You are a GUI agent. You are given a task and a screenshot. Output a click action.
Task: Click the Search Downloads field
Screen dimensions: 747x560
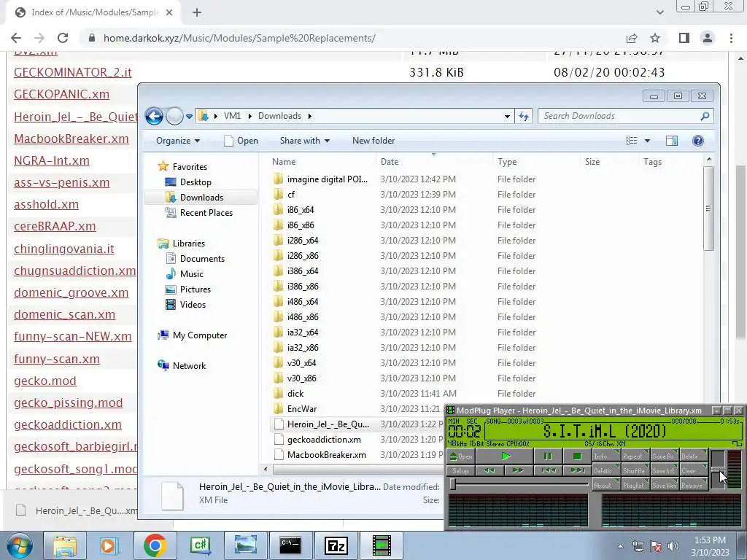[625, 116]
